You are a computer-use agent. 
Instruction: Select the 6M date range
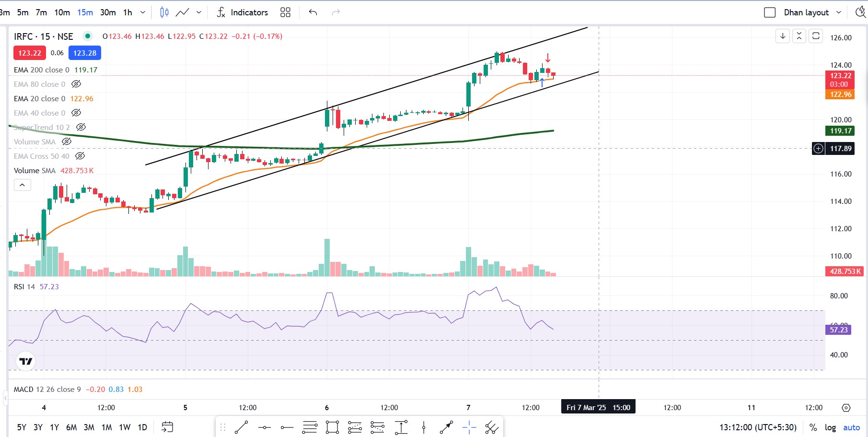pyautogui.click(x=71, y=427)
